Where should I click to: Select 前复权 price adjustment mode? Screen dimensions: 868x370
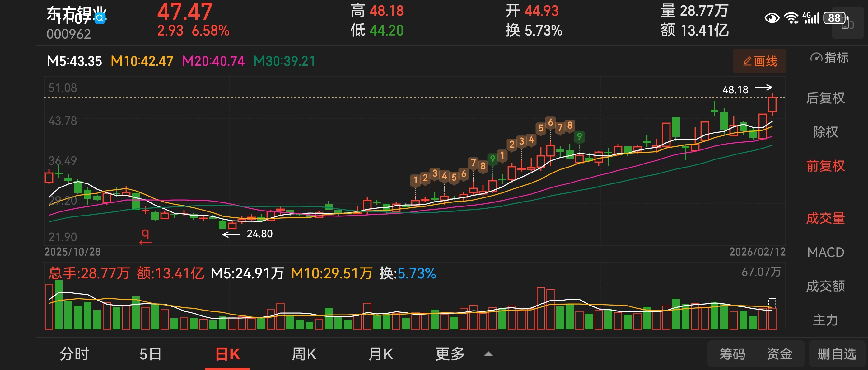tap(825, 166)
